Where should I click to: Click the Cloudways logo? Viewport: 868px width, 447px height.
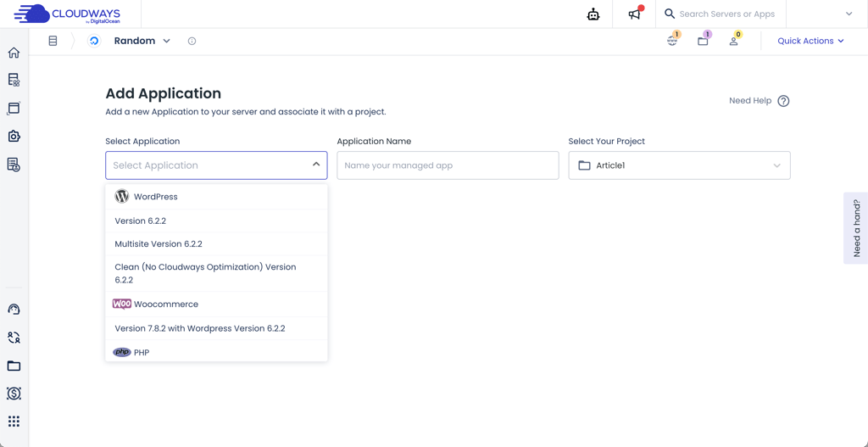point(66,14)
